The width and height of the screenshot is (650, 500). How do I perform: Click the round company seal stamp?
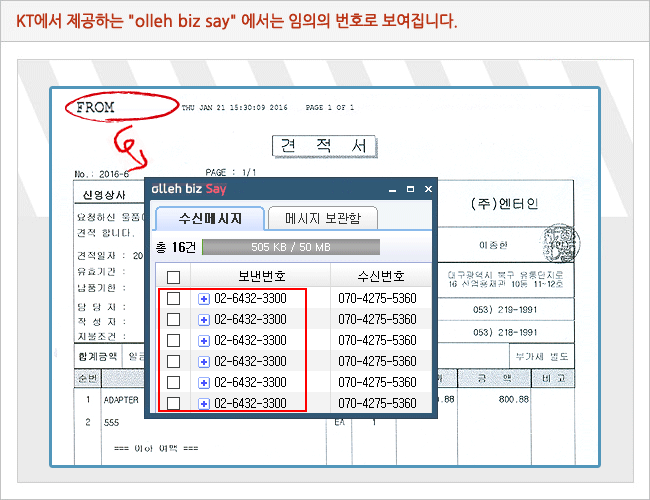click(x=560, y=244)
